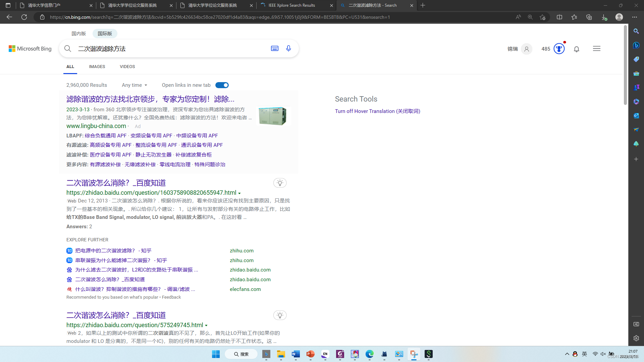This screenshot has width=644, height=362.
Task: Open split screen view
Action: 559,17
